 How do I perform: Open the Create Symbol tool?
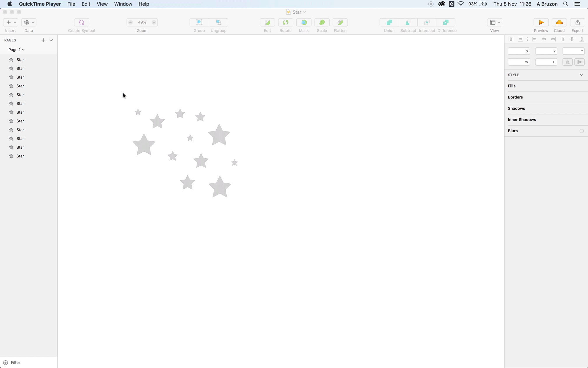81,22
